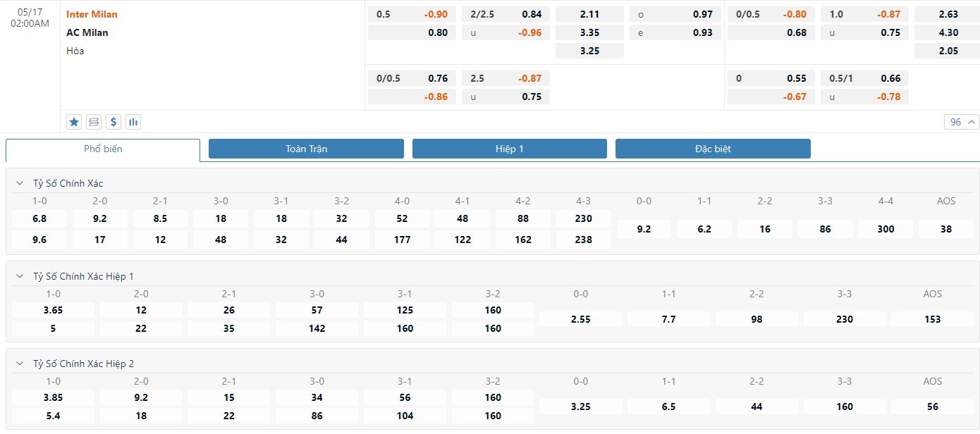The height and width of the screenshot is (434, 980).
Task: Choose full-match 1-1 score odds 6.2
Action: (x=704, y=229)
